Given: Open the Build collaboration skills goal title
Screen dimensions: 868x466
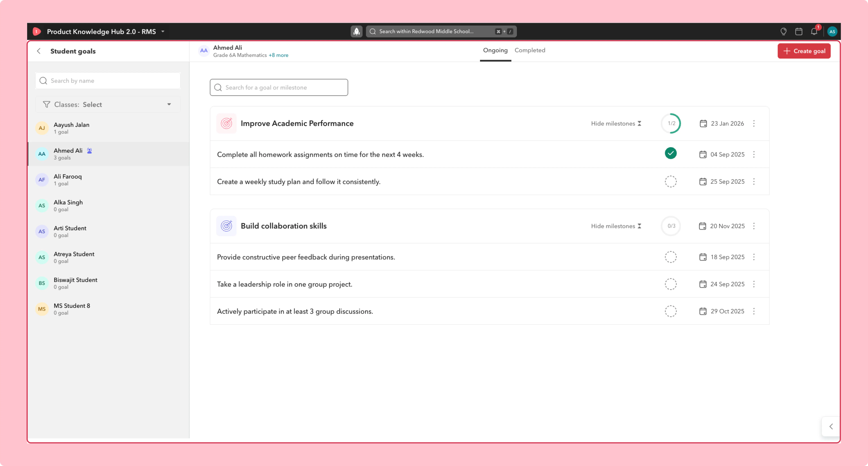Looking at the screenshot, I should click(283, 226).
